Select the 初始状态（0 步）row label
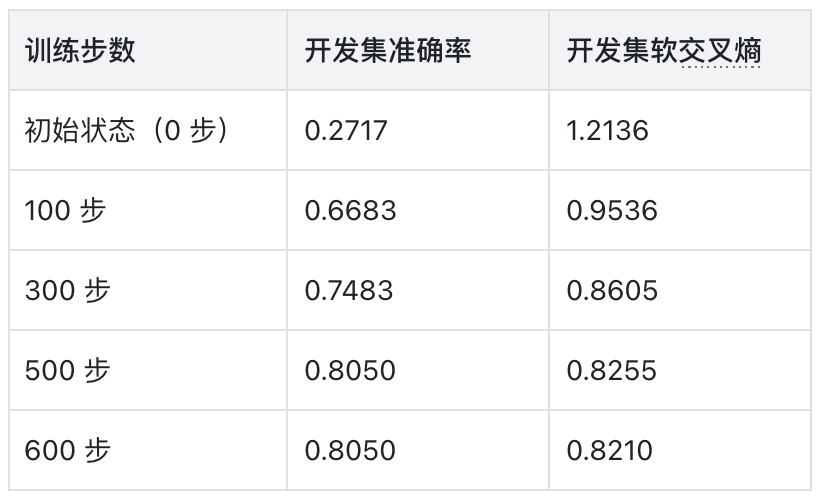The width and height of the screenshot is (822, 498). (x=126, y=130)
